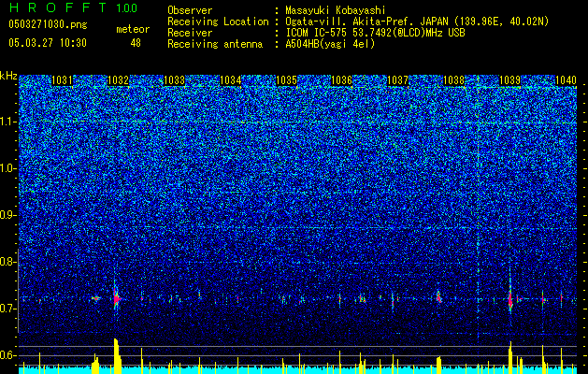Click the filename 0503271030.png
588x374 pixels.
(48, 24)
